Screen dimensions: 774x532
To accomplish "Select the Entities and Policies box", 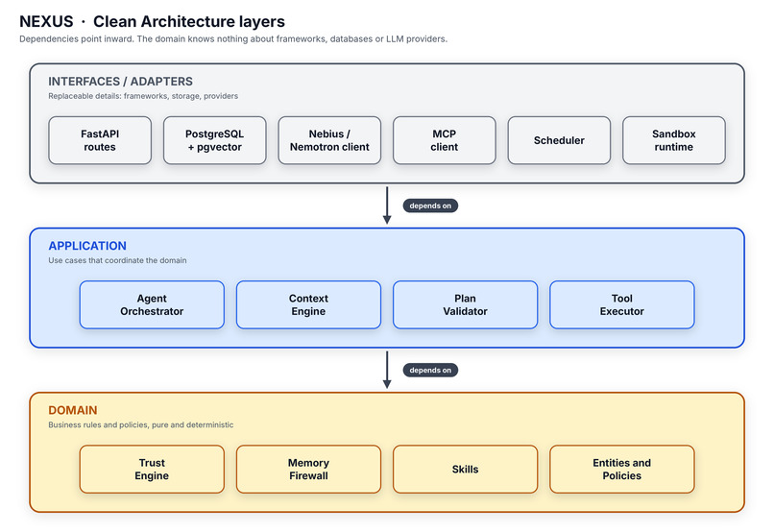I will pyautogui.click(x=622, y=469).
